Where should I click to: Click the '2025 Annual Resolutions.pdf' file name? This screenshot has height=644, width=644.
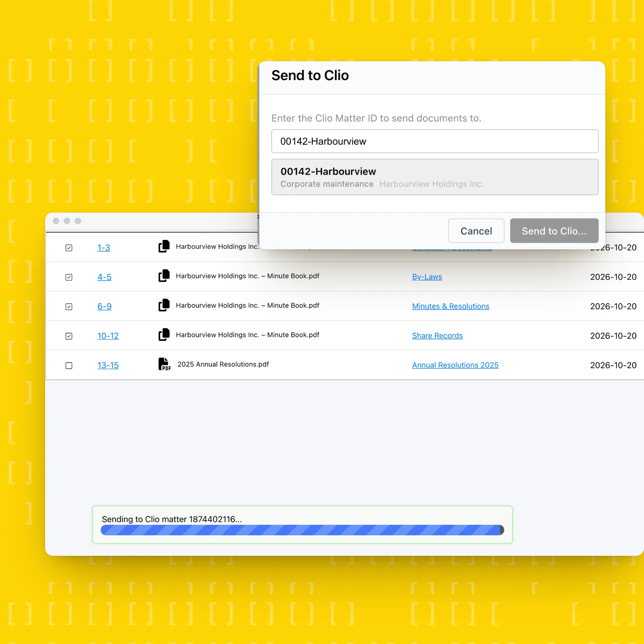pos(223,364)
